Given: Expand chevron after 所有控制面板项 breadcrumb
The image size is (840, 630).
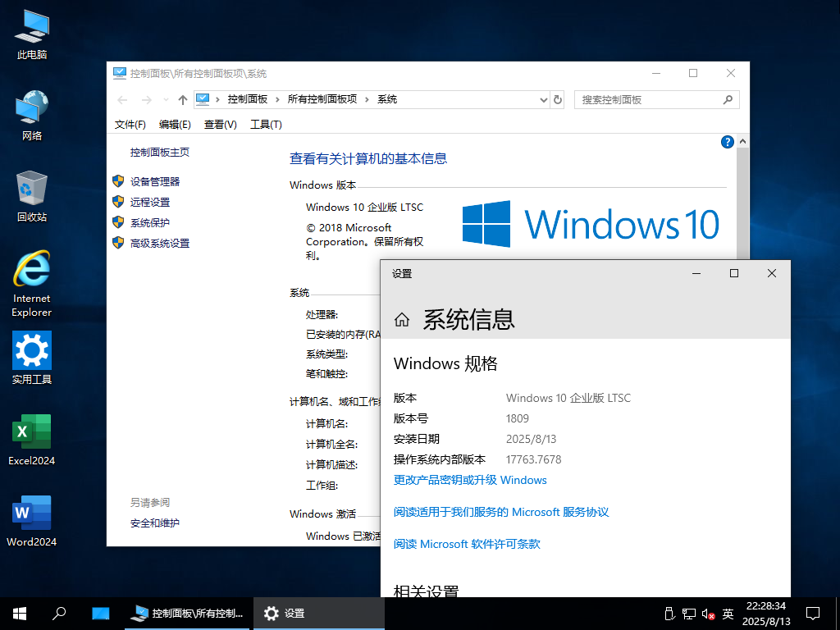Looking at the screenshot, I should (x=367, y=99).
